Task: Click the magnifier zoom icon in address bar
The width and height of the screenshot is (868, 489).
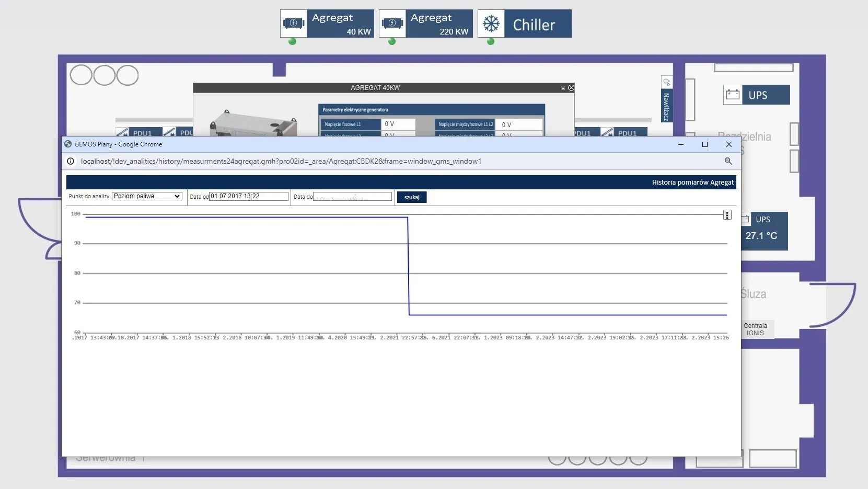Action: (x=728, y=161)
